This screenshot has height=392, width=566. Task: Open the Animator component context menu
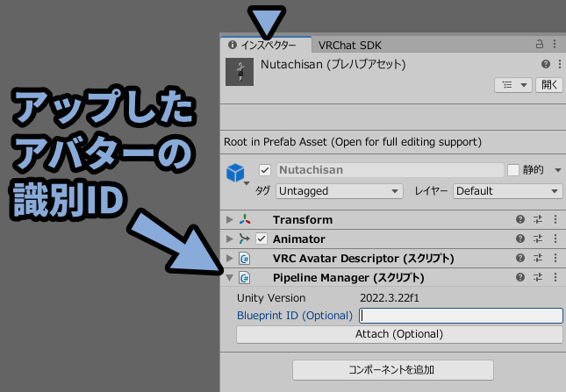pos(555,239)
